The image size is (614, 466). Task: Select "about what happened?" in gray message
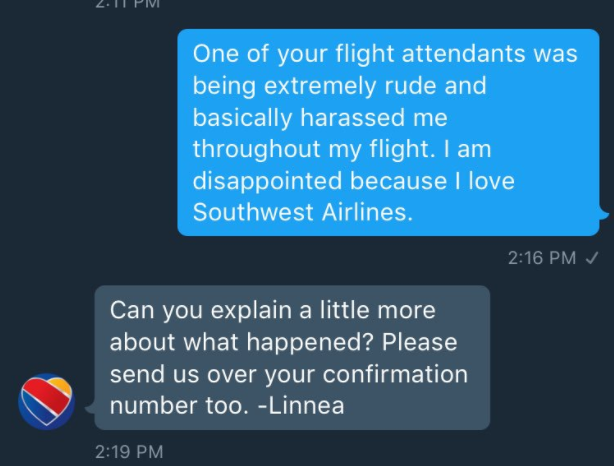pos(242,342)
